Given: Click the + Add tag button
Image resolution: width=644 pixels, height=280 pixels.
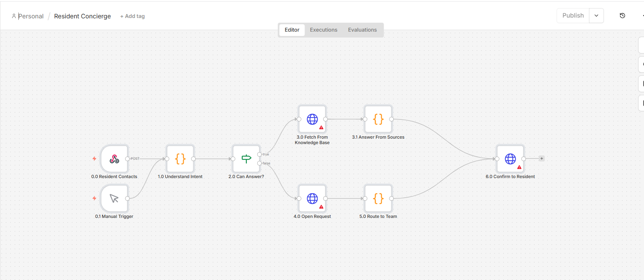Looking at the screenshot, I should pyautogui.click(x=133, y=16).
